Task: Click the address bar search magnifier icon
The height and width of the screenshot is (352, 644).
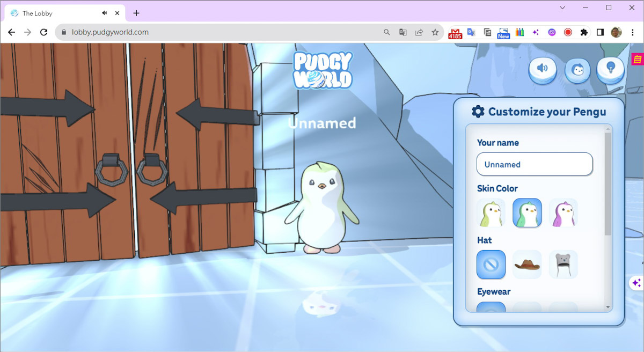Action: 386,32
